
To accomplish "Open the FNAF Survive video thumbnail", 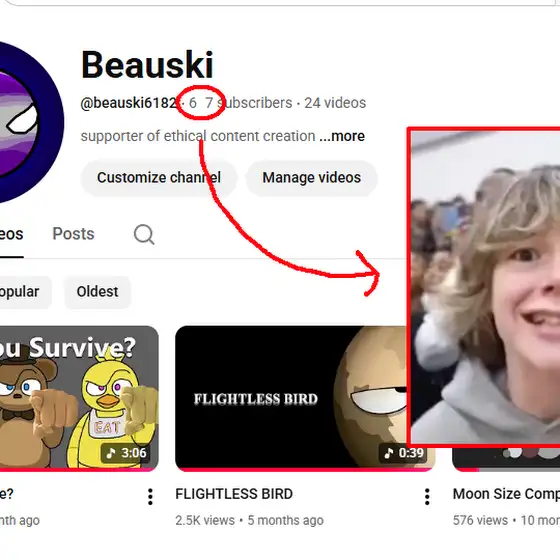I will tap(79, 398).
